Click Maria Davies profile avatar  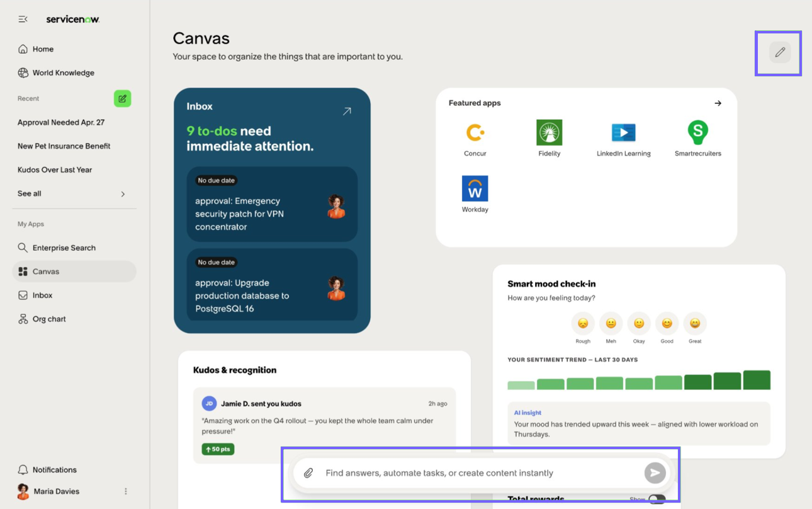tap(23, 491)
